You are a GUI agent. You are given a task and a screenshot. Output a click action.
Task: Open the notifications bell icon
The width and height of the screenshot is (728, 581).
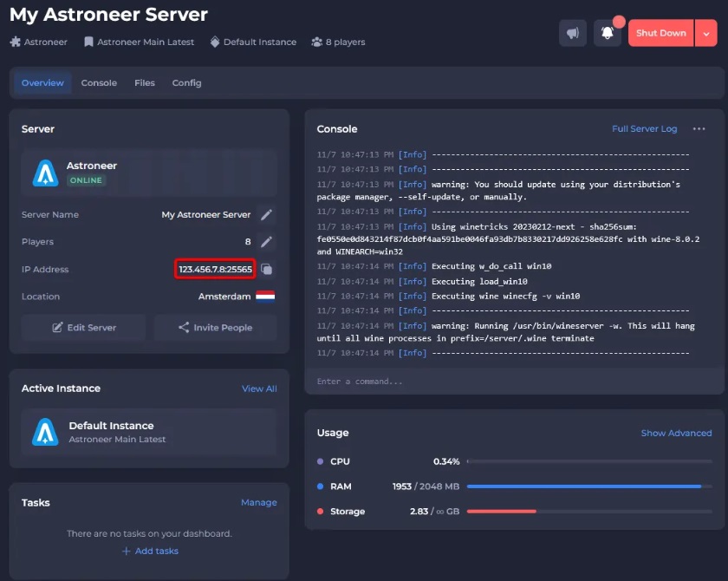point(608,33)
